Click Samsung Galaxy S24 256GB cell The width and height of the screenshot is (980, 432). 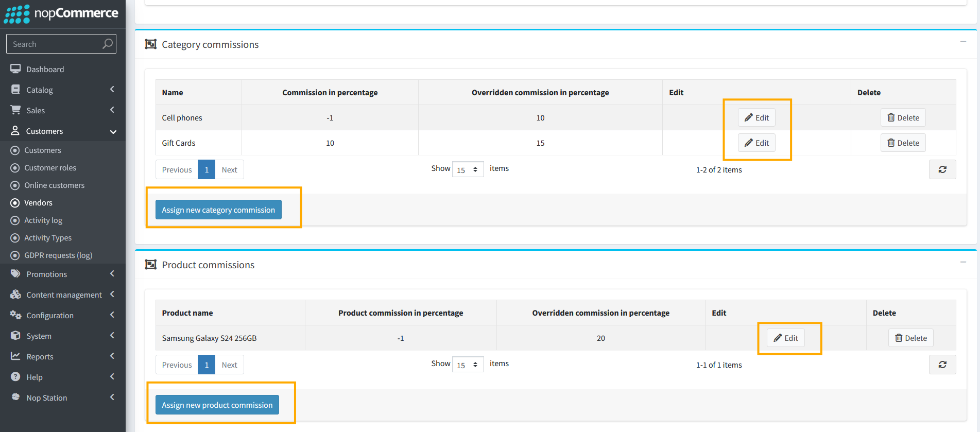tap(230, 338)
